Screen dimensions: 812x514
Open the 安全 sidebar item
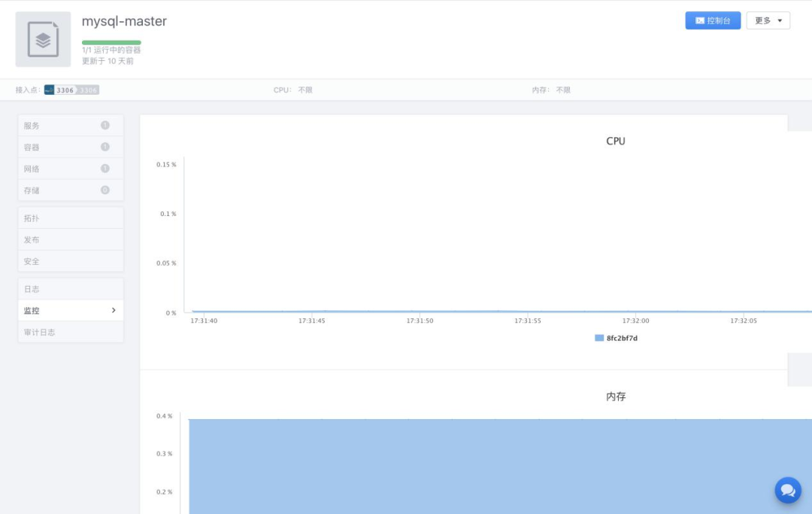(x=71, y=261)
